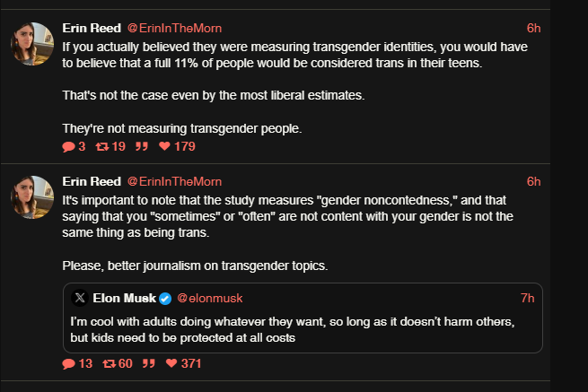This screenshot has width=588, height=392.
Task: Click the reply icon showing 13 replies
Action: tap(68, 363)
